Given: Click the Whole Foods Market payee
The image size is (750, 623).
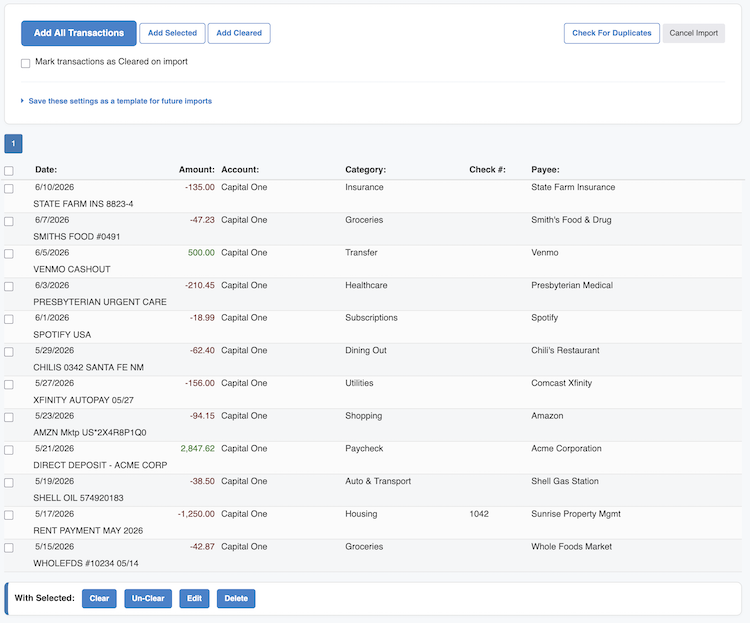Looking at the screenshot, I should 571,546.
